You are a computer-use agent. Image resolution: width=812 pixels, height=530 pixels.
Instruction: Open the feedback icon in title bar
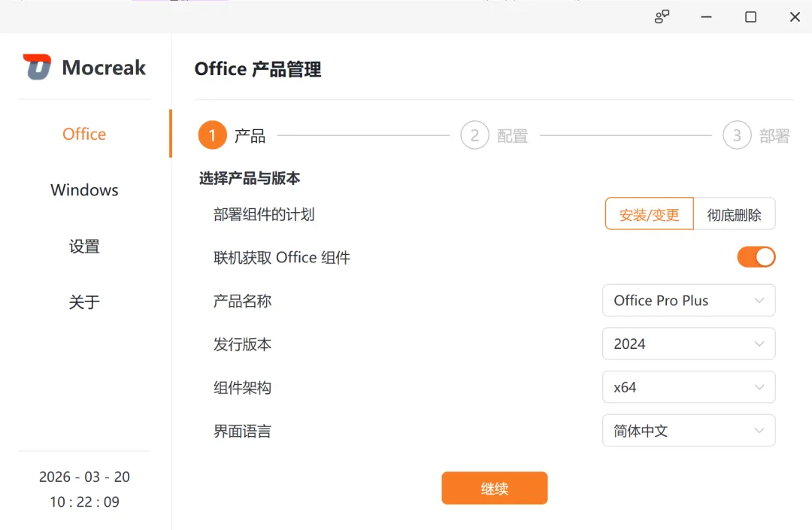pyautogui.click(x=662, y=17)
